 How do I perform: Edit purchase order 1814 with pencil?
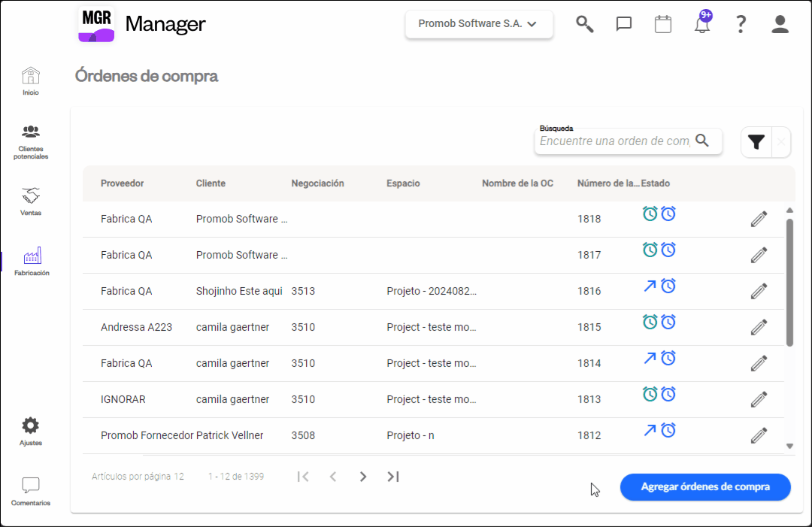(759, 363)
